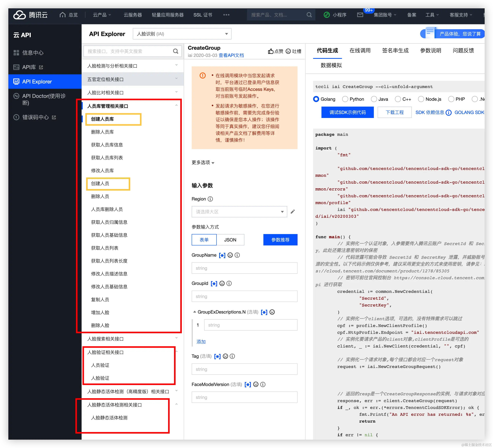Click the pencil edit icon beside Region
The height and width of the screenshot is (448, 493).
293,212
